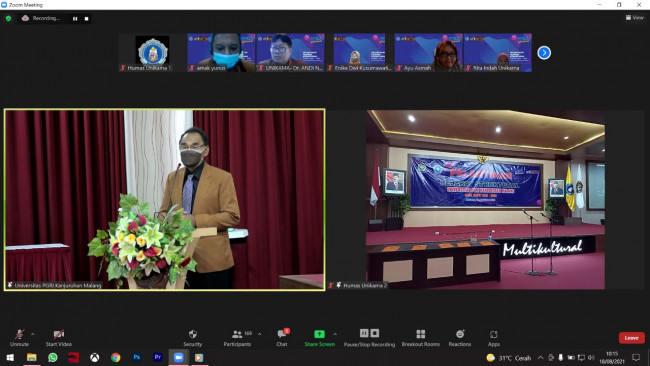Click the green encryption shield icon

(x=8, y=18)
